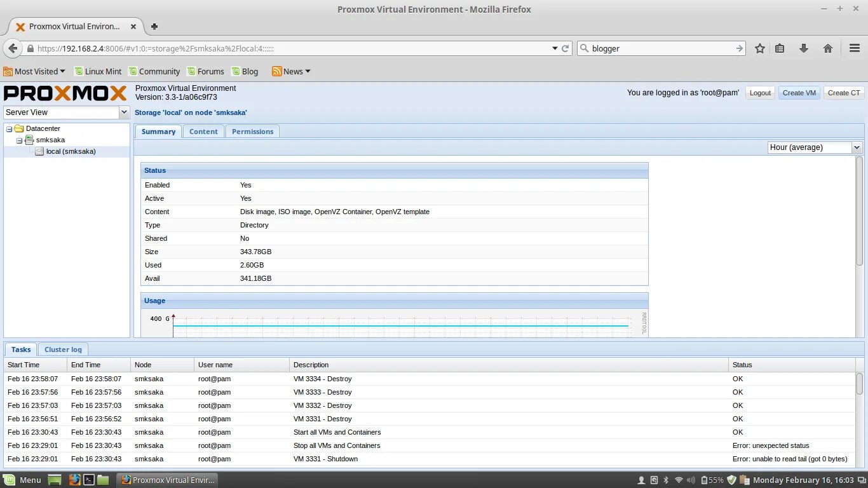Select Start all VMs and Containers task
The width and height of the screenshot is (868, 488).
point(430,432)
